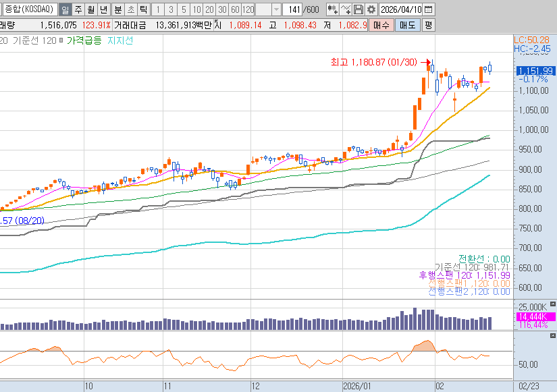Close the volume panel with its X icon
The height and width of the screenshot is (392, 557).
553,304
